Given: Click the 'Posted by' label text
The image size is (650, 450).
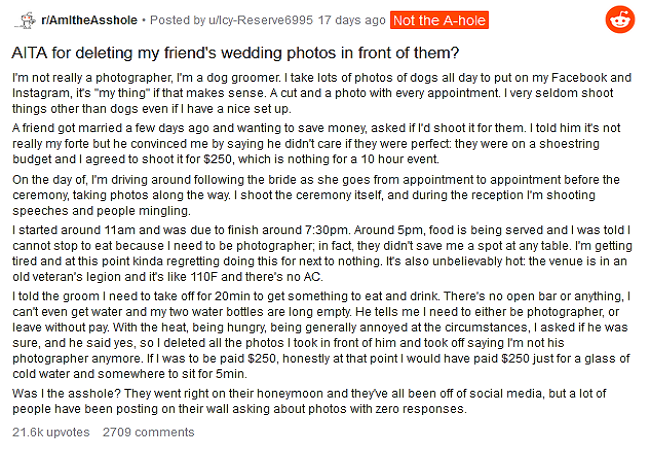Looking at the screenshot, I should click(x=177, y=20).
